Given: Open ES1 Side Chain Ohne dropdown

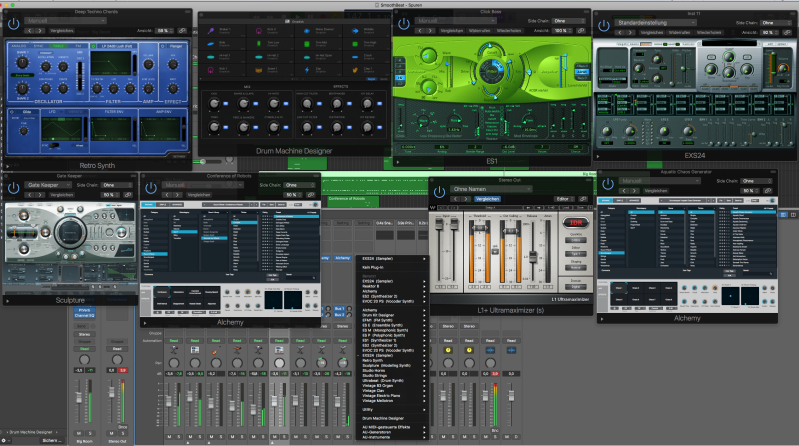Looking at the screenshot, I should [569, 21].
